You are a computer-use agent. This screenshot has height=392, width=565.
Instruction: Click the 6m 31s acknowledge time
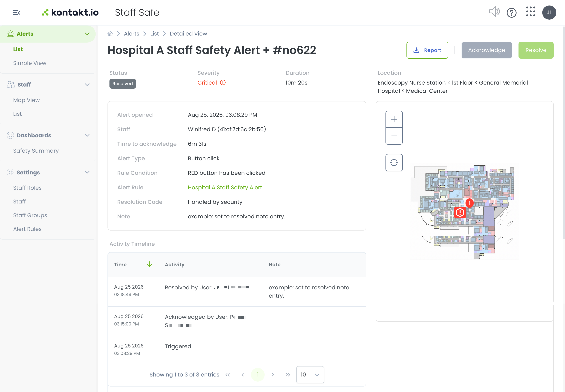coord(197,144)
